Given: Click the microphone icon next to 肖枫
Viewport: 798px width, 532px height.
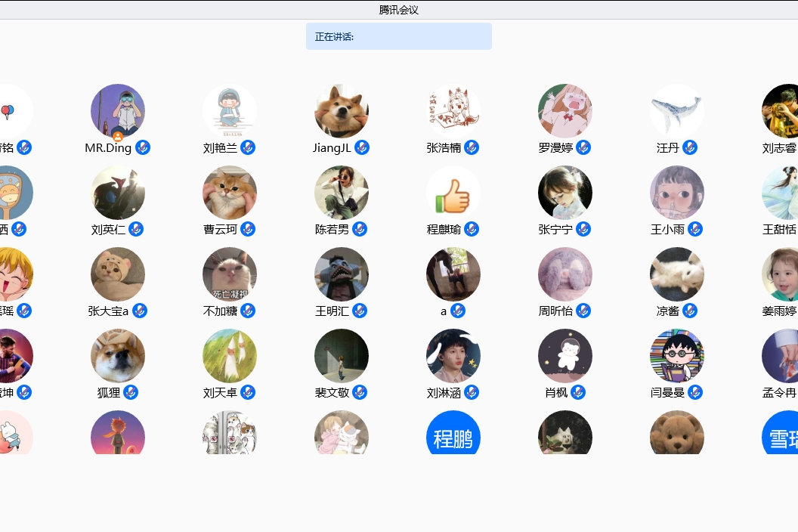Looking at the screenshot, I should point(578,392).
